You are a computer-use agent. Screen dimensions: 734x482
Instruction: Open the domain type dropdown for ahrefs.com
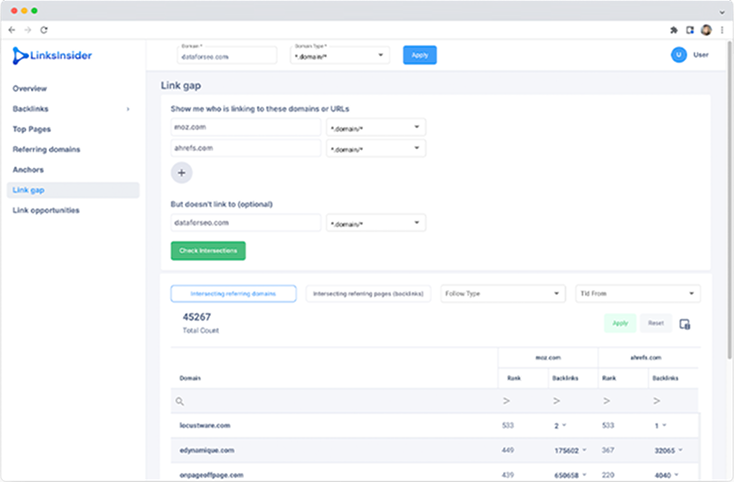(376, 148)
